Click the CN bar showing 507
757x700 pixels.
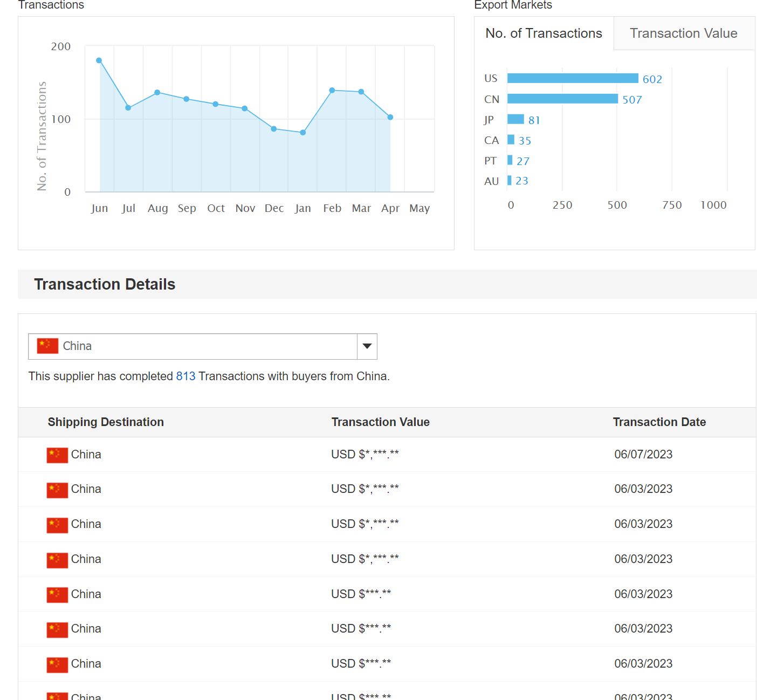562,99
